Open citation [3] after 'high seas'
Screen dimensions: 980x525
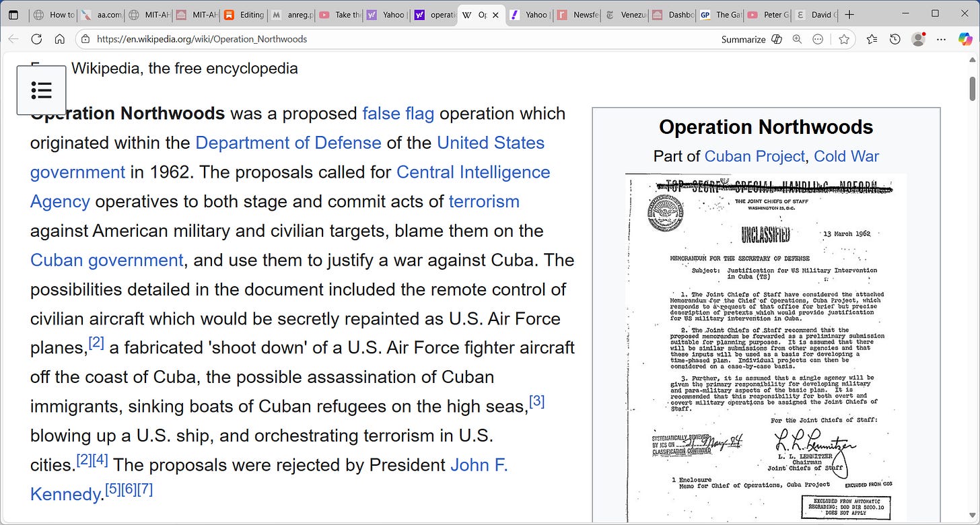[537, 402]
